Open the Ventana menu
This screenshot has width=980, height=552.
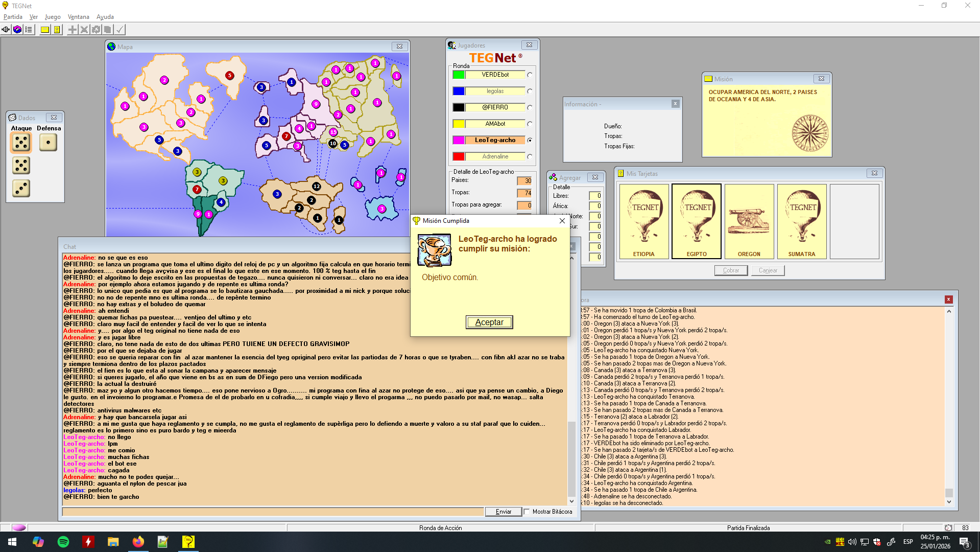(x=78, y=17)
